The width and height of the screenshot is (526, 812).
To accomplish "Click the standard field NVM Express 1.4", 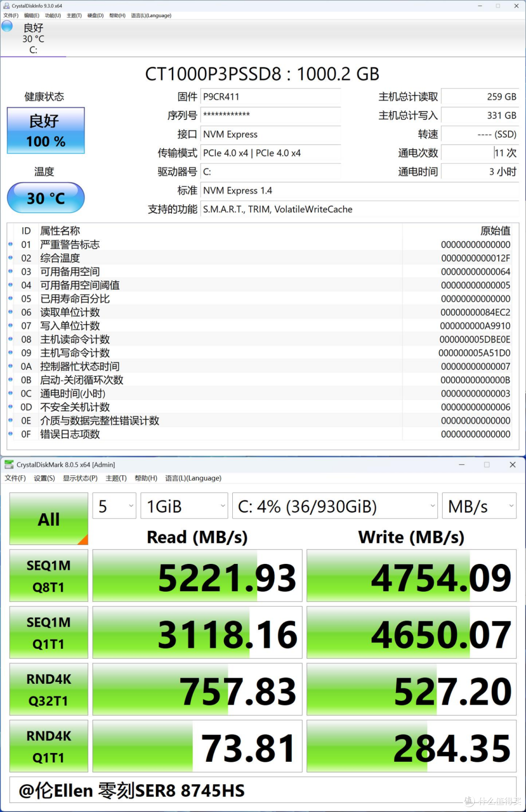I will pyautogui.click(x=359, y=191).
